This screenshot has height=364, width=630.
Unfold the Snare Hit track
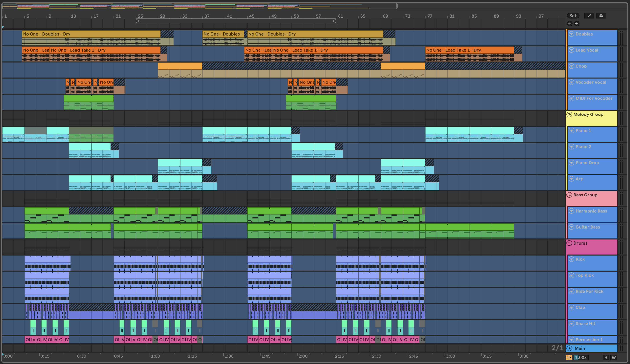point(572,324)
